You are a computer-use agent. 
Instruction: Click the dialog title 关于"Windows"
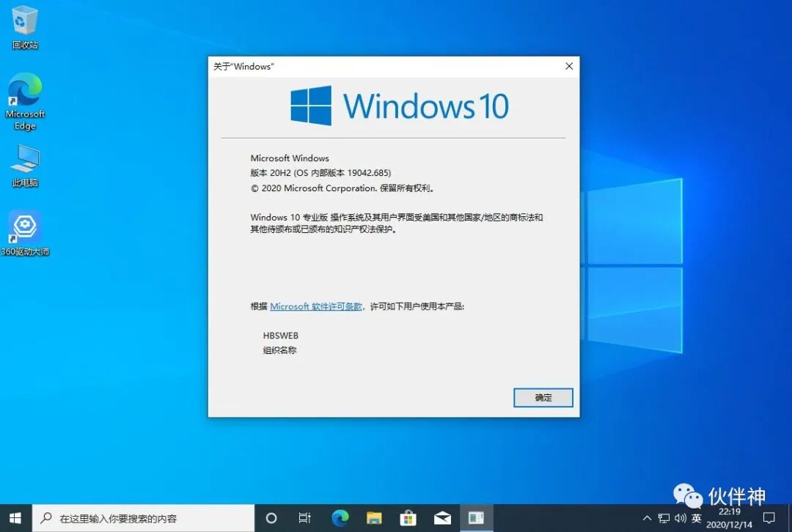pos(243,66)
